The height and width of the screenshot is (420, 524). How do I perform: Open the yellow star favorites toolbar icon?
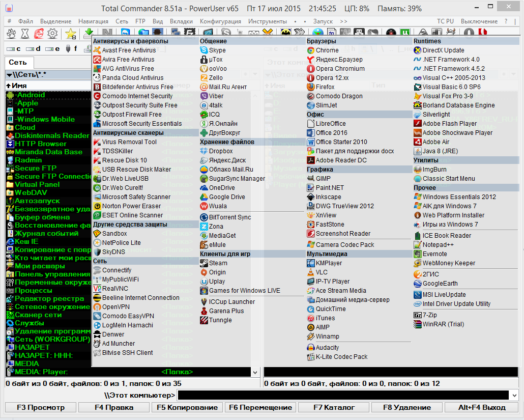coord(71,34)
